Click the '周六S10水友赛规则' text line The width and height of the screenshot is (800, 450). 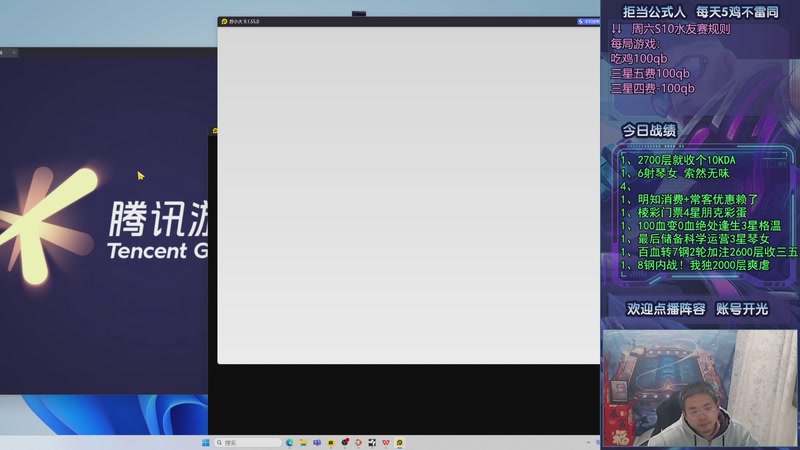click(681, 29)
